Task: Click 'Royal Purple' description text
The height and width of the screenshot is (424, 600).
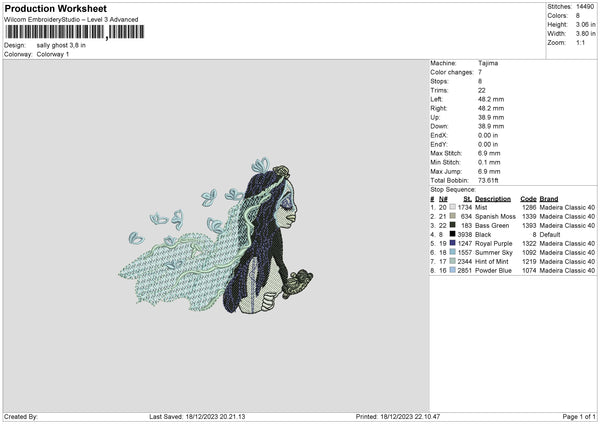Action: 493,243
